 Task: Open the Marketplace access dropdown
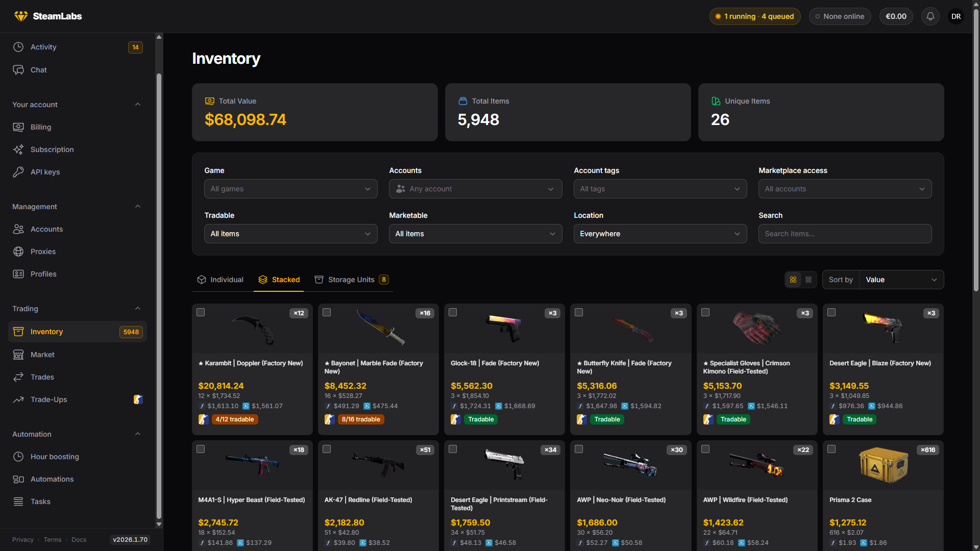tap(845, 189)
